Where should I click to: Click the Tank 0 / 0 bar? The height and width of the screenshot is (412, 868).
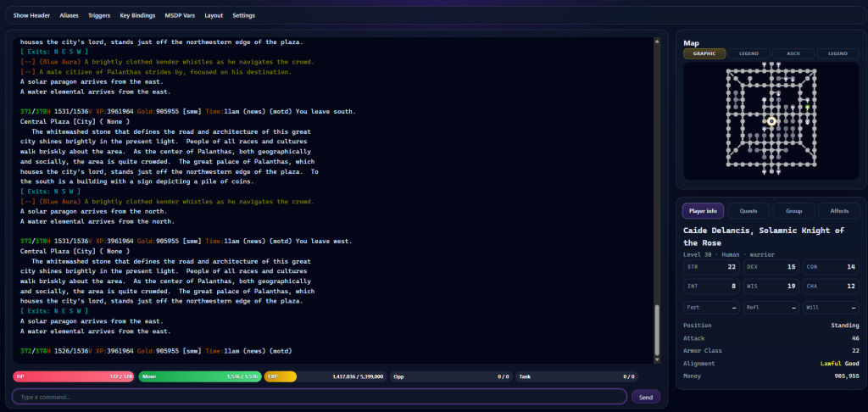click(x=576, y=376)
